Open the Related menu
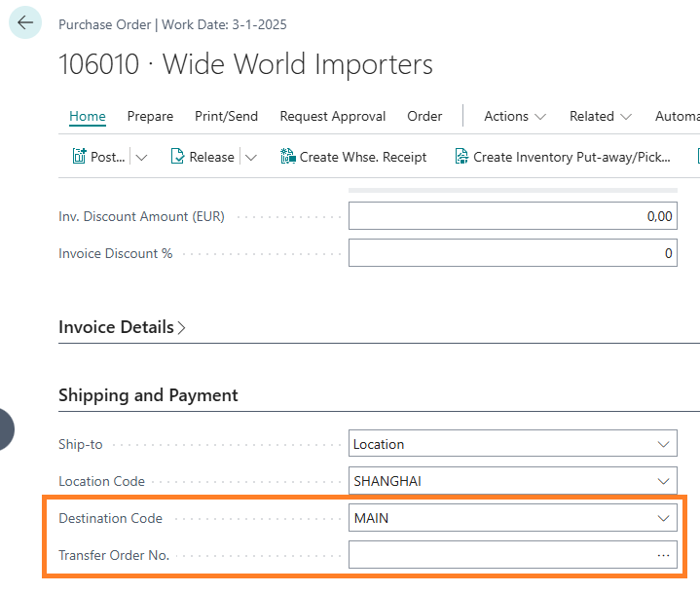The width and height of the screenshot is (700, 593). pos(600,116)
